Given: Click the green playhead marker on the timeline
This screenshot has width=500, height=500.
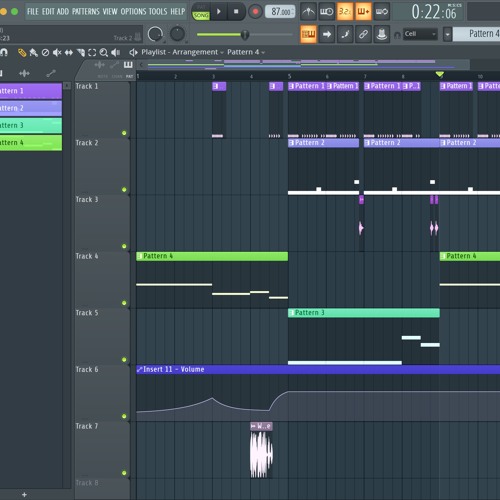Looking at the screenshot, I should click(x=440, y=74).
